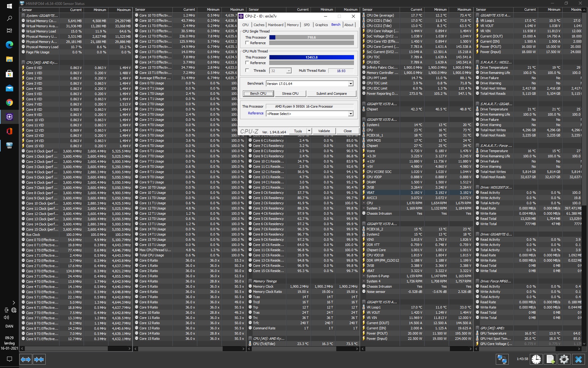Image resolution: width=588 pixels, height=368 pixels.
Task: Open the Tools dropdown arrow in CPU-Z
Action: point(309,131)
